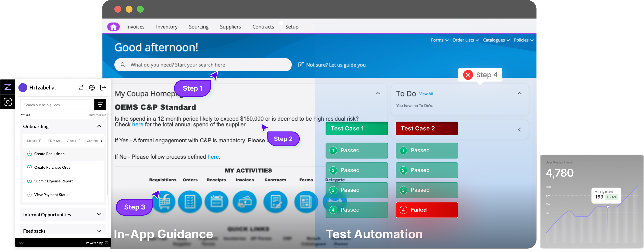Select Test Case 2 step 4 Failed
Image resolution: width=644 pixels, height=252 pixels.
[x=427, y=210]
